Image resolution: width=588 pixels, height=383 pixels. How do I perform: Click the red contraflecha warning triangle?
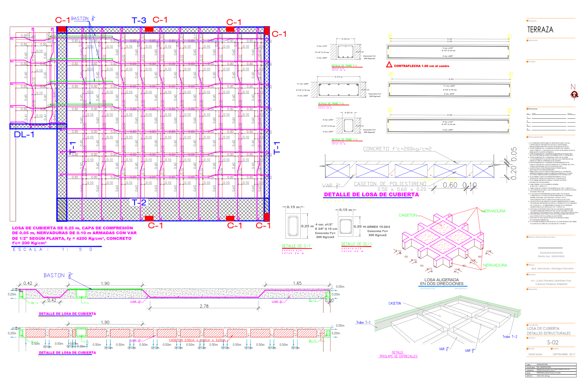pyautogui.click(x=389, y=65)
